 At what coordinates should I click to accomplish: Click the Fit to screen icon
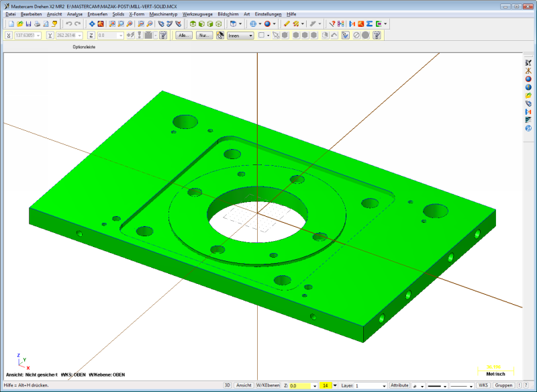point(92,24)
